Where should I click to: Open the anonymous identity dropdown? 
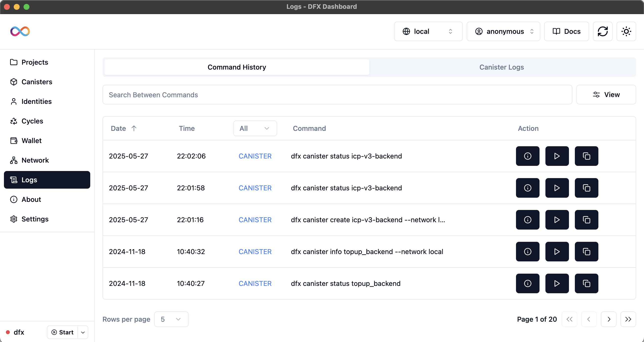tap(503, 31)
